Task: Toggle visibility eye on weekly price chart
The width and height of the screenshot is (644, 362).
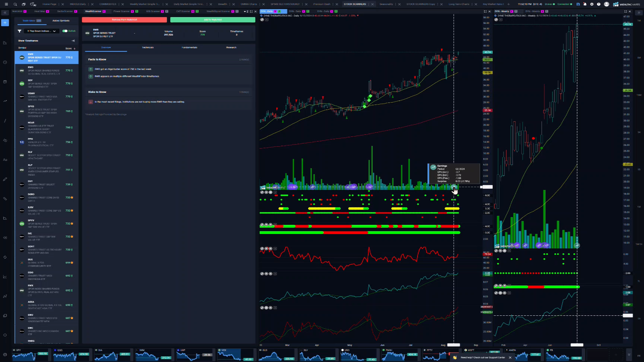Action: 496,20
